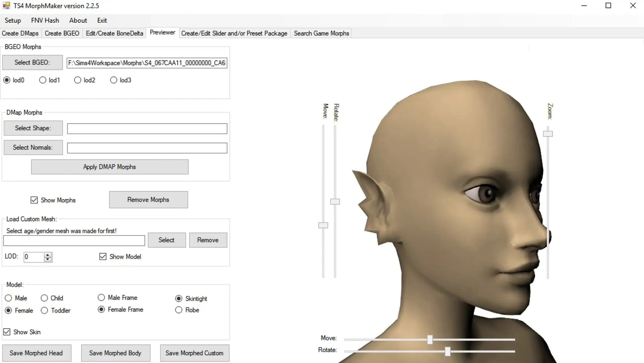Viewport: 644px width, 363px height.
Task: Toggle the Show Model checkbox
Action: [x=103, y=256]
